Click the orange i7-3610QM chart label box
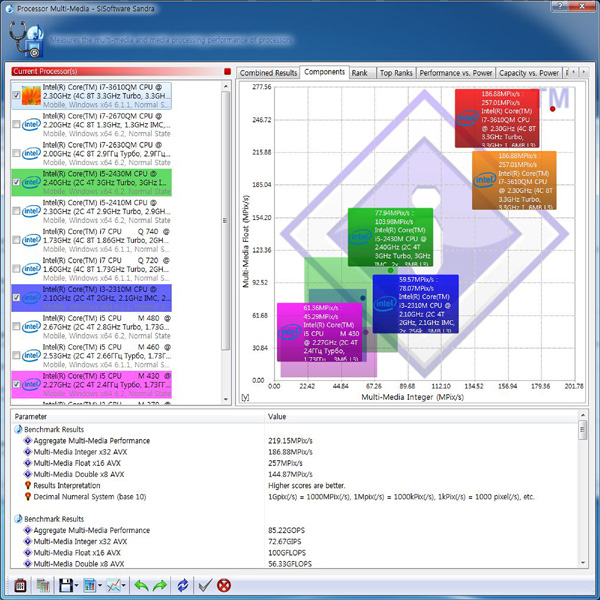 [x=514, y=180]
